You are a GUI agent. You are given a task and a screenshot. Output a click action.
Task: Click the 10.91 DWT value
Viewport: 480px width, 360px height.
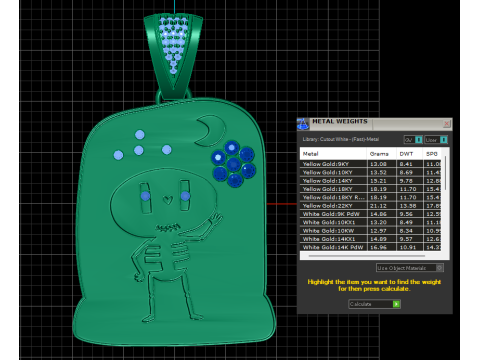click(408, 247)
